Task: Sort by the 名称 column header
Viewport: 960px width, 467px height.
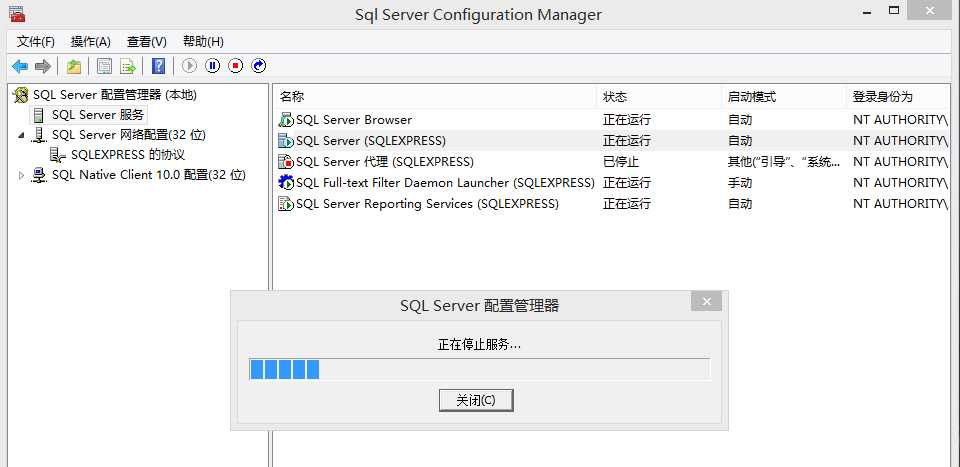Action: [435, 97]
